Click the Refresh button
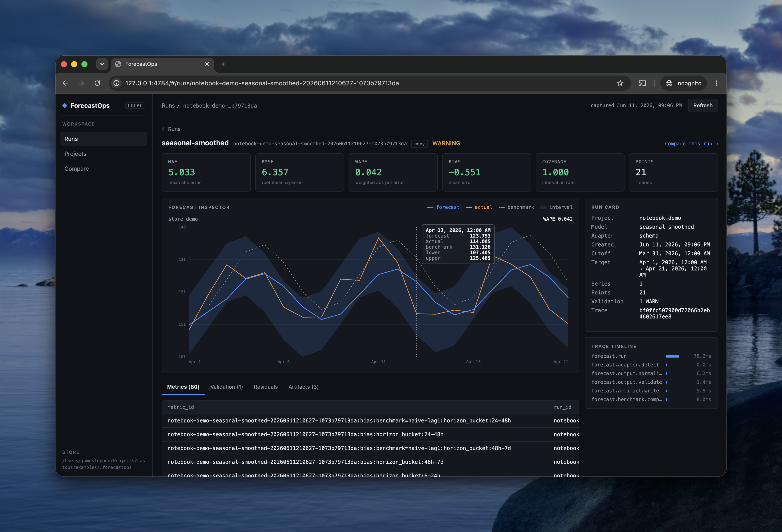 click(703, 106)
